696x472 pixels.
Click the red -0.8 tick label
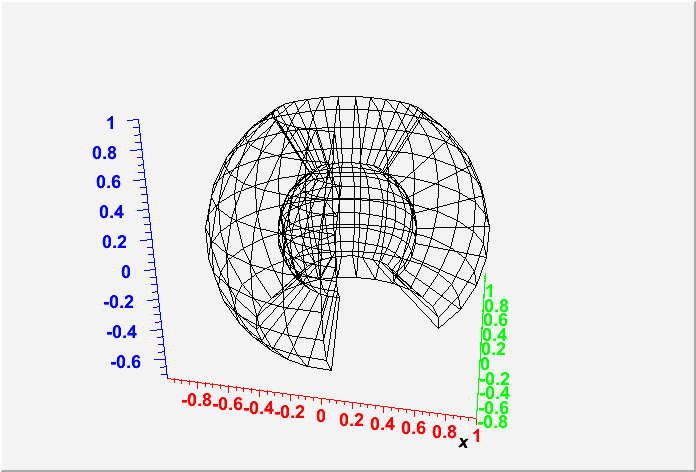point(196,400)
